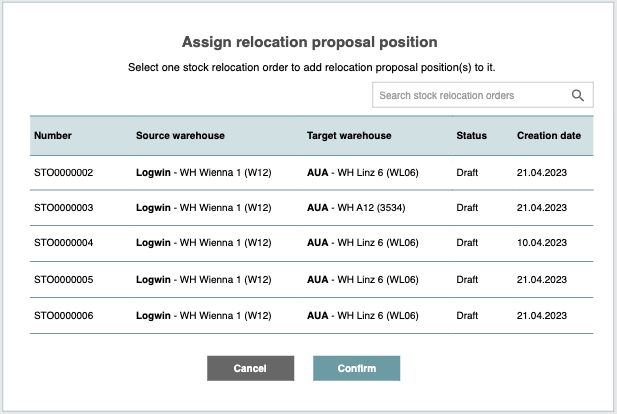Sort by Number column header

click(53, 136)
